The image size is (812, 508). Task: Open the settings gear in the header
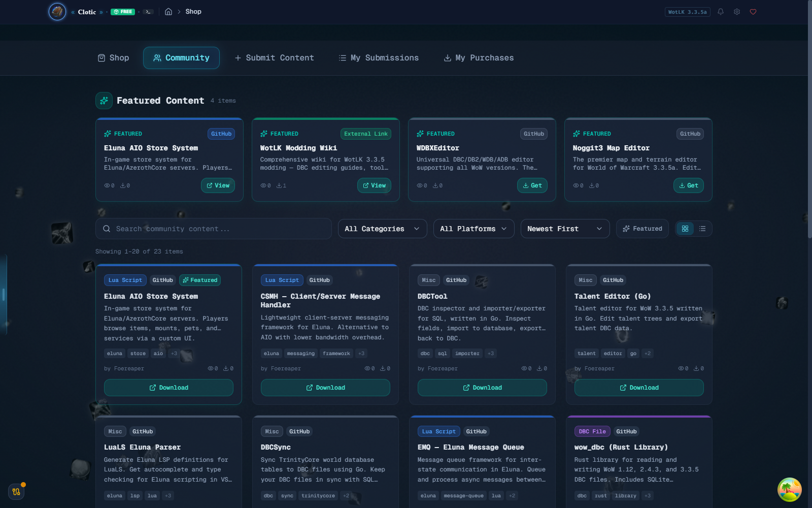[x=737, y=11]
